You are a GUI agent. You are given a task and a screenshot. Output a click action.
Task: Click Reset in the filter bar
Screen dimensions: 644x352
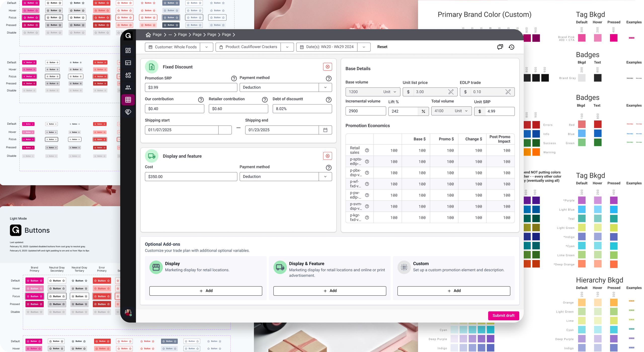[x=382, y=47]
